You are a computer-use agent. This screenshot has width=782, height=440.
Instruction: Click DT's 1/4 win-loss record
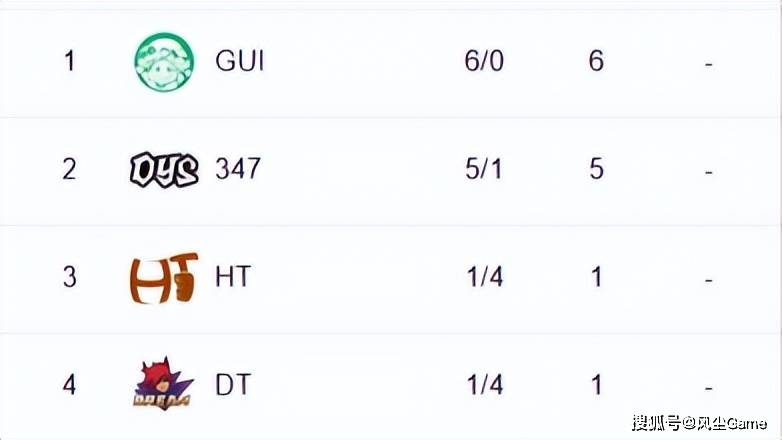[x=485, y=385]
